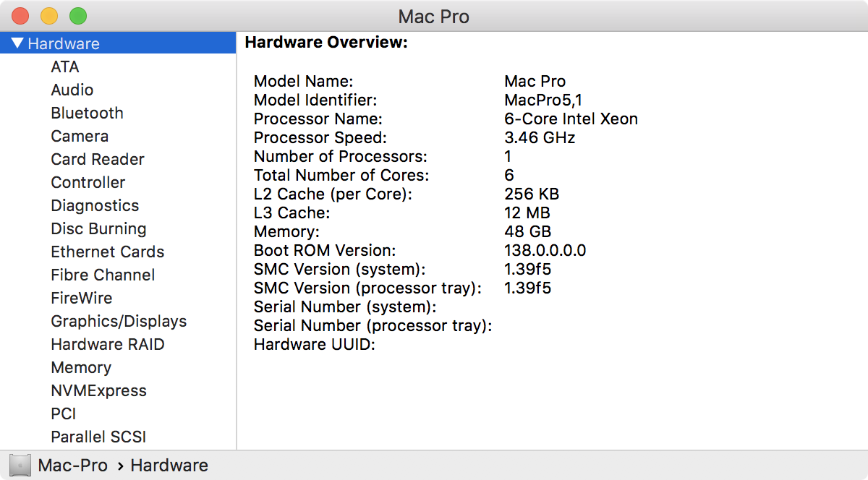The width and height of the screenshot is (868, 480).
Task: Click the Hardware UUID label
Action: [315, 344]
